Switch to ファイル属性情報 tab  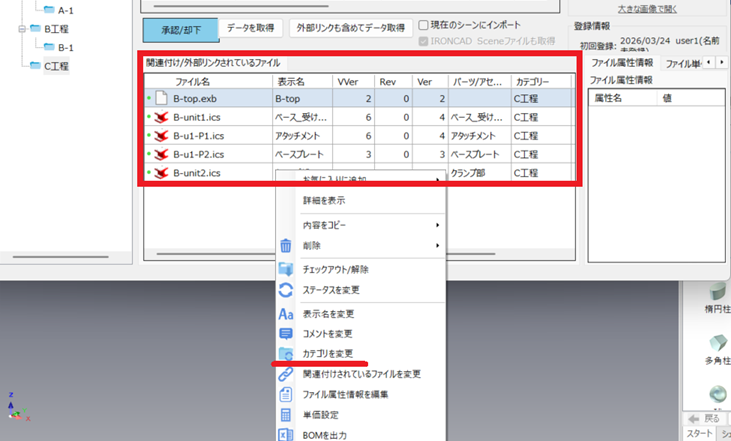[622, 63]
